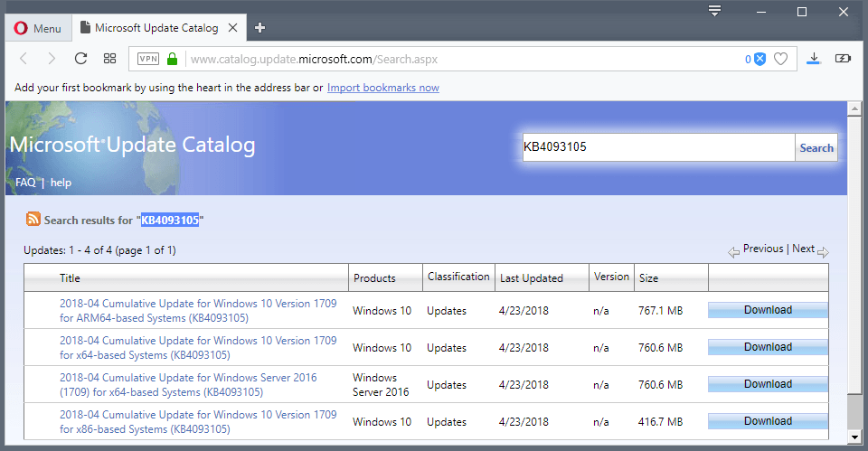Click the Previous page link
This screenshot has height=451, width=868.
pyautogui.click(x=763, y=249)
